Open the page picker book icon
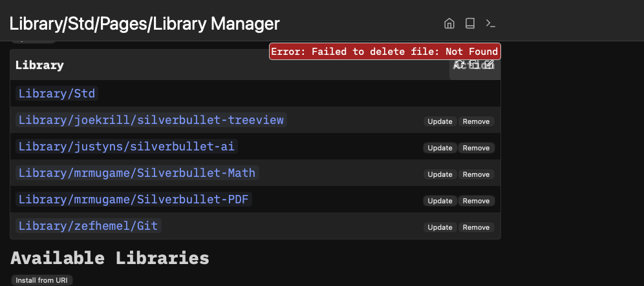The image size is (644, 286). [470, 24]
